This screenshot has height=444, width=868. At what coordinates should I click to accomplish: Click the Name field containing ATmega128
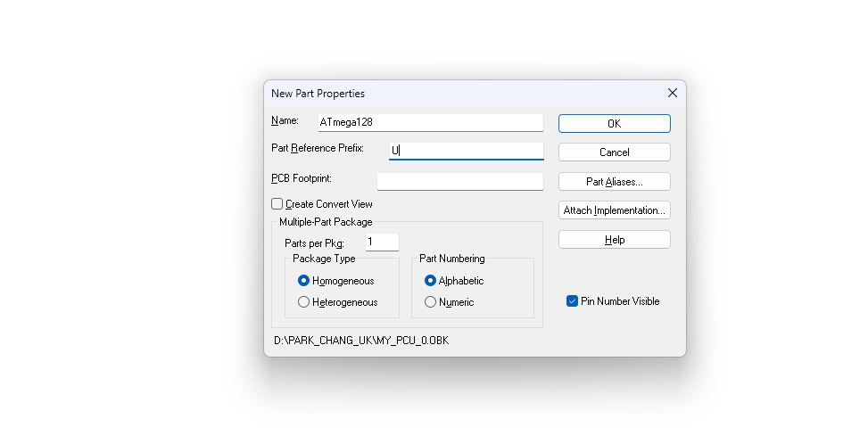pyautogui.click(x=431, y=122)
